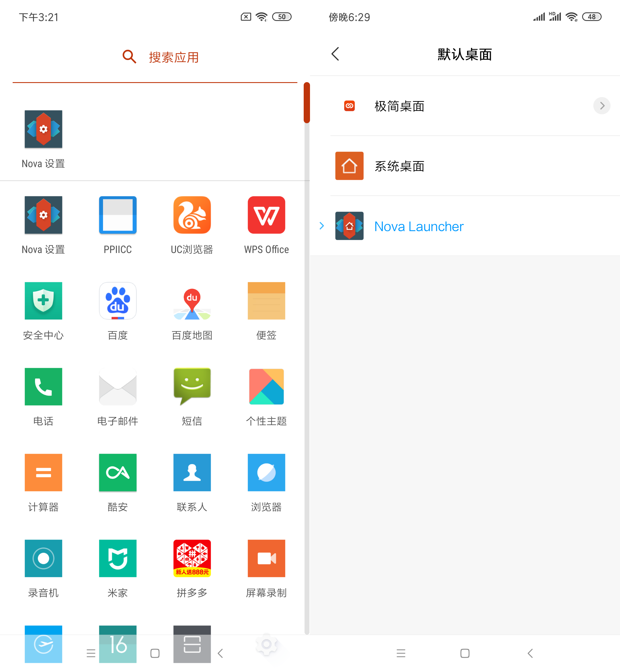Open the 便签 notes app
The height and width of the screenshot is (672, 620).
(x=266, y=311)
